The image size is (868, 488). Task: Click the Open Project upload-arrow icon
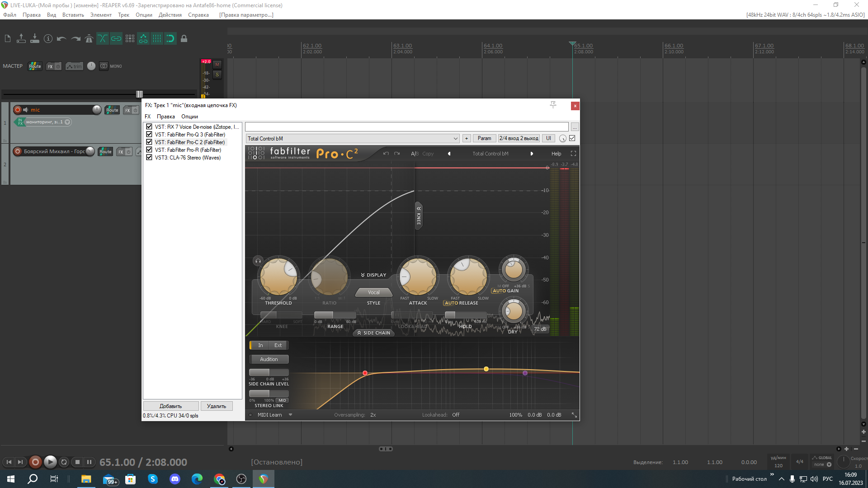[21, 39]
